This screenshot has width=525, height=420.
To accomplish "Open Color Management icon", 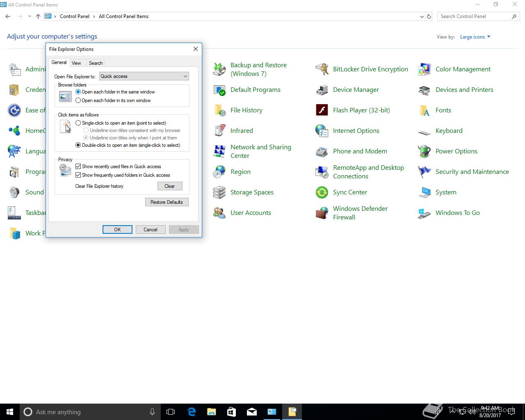I will pyautogui.click(x=425, y=69).
